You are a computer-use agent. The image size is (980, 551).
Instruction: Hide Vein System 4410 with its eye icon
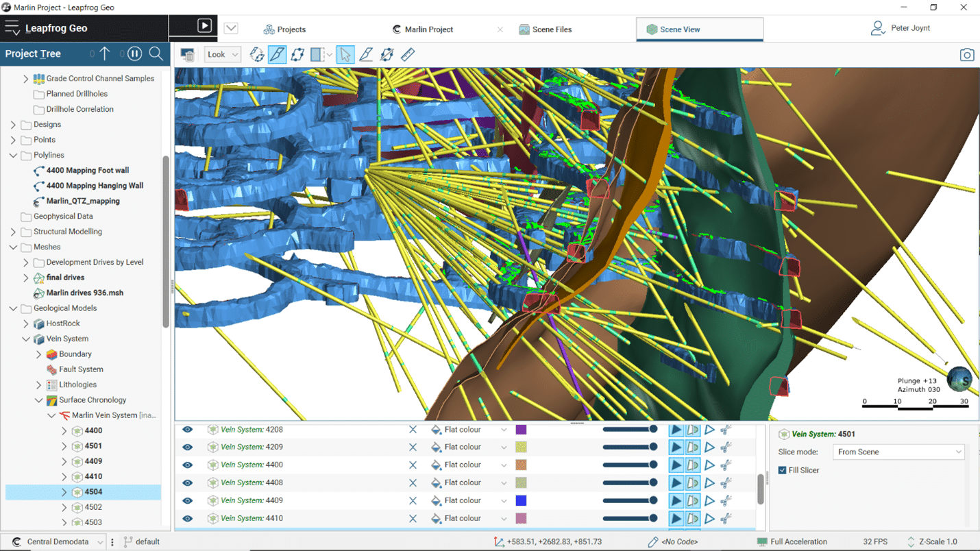click(187, 518)
